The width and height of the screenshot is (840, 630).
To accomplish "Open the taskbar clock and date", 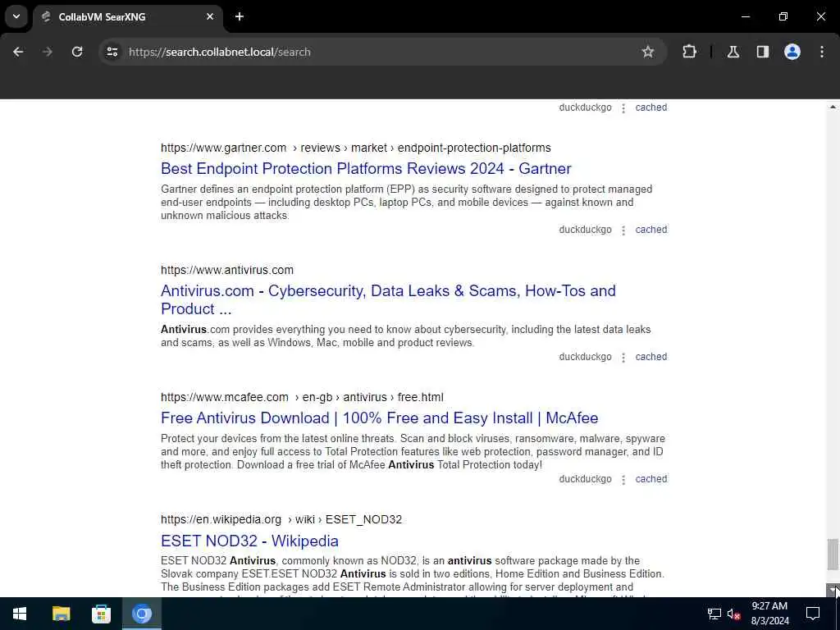I will click(769, 614).
